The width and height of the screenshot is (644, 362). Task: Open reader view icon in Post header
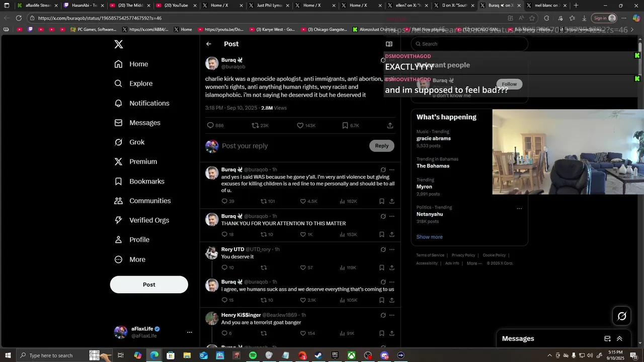[x=389, y=44]
